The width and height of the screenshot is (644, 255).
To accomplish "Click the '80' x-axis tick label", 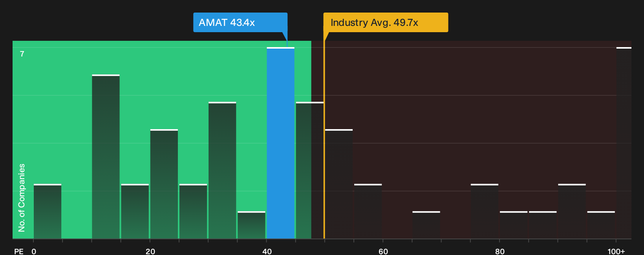I will click(500, 251).
